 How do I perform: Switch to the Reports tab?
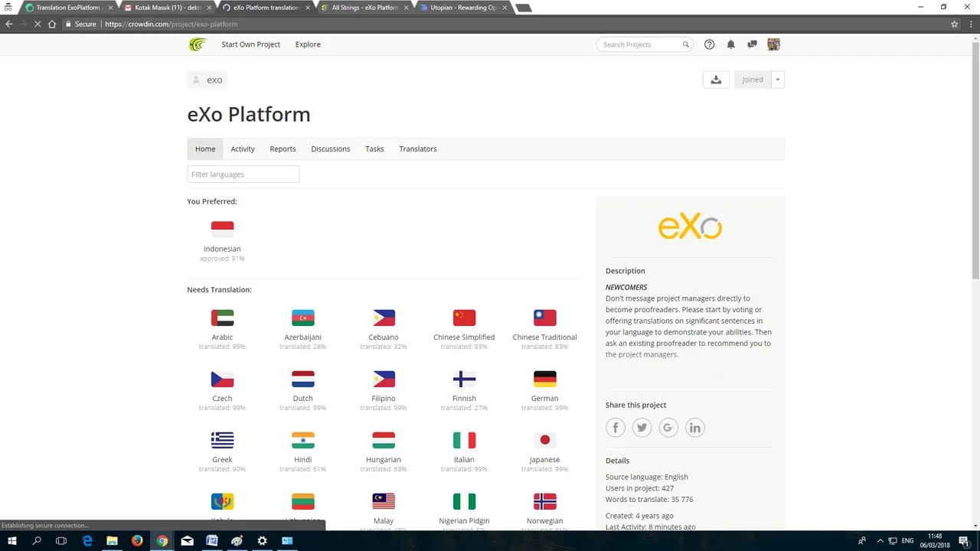(283, 148)
